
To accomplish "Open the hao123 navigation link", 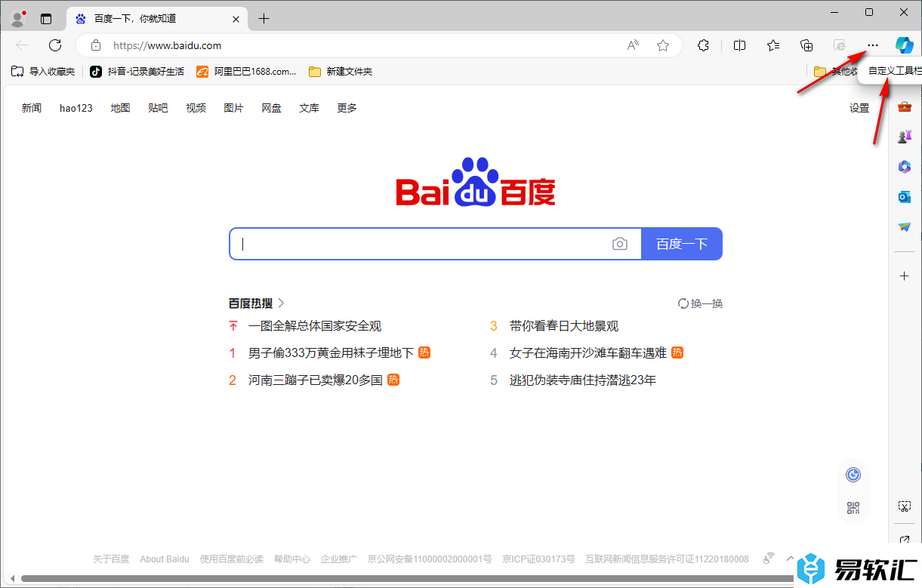I will (76, 108).
